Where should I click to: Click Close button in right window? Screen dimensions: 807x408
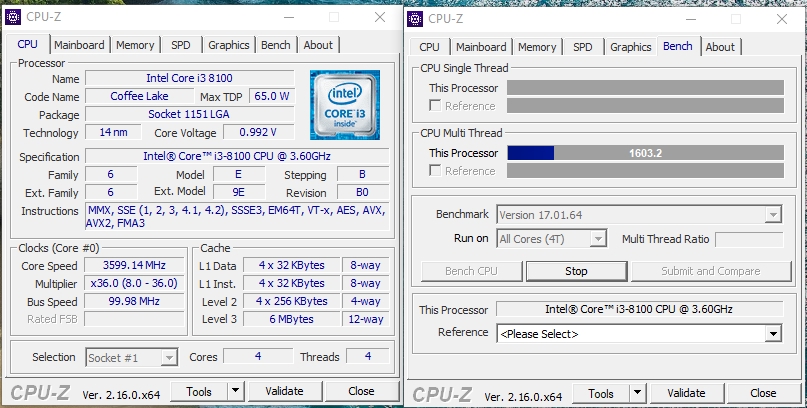pos(763,394)
